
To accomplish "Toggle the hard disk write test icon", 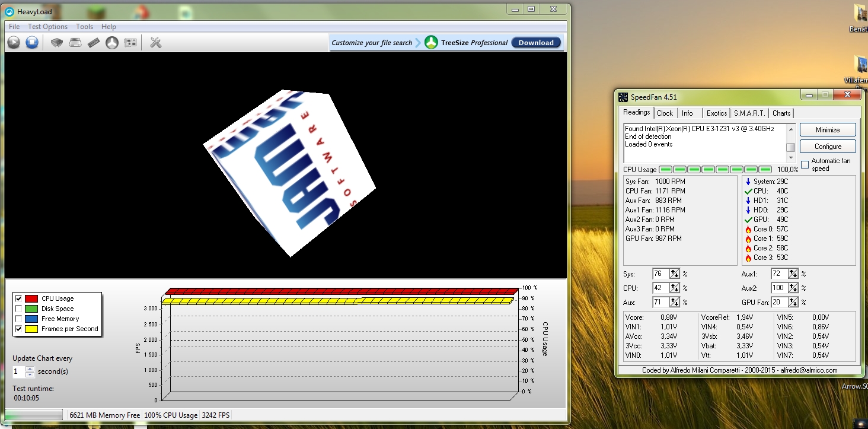I will 75,42.
